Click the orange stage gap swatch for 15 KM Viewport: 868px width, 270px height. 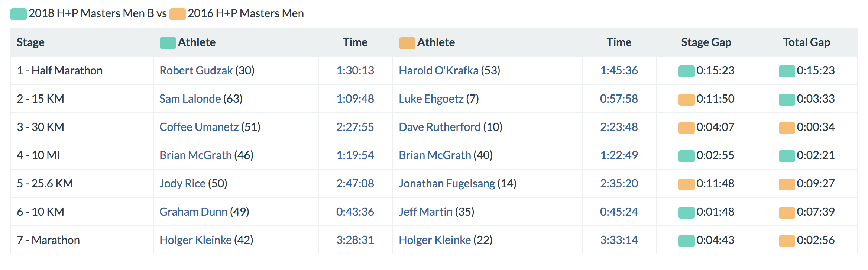[x=686, y=100]
